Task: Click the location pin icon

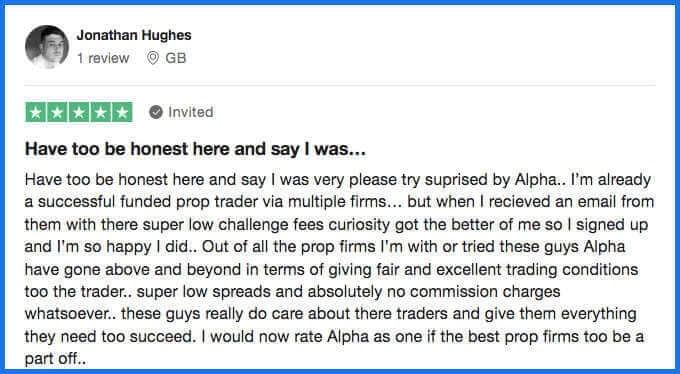Action: pyautogui.click(x=153, y=58)
